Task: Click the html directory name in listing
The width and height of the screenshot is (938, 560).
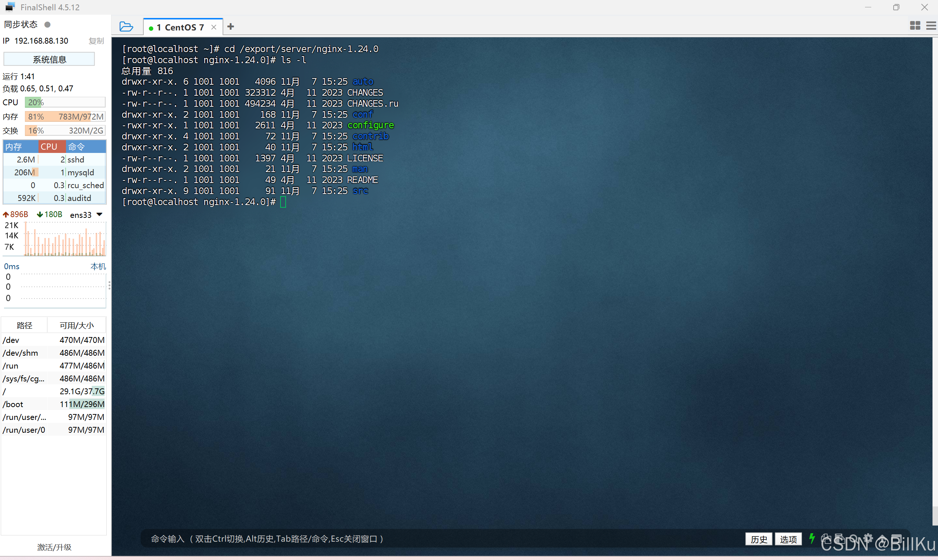Action: pyautogui.click(x=363, y=147)
